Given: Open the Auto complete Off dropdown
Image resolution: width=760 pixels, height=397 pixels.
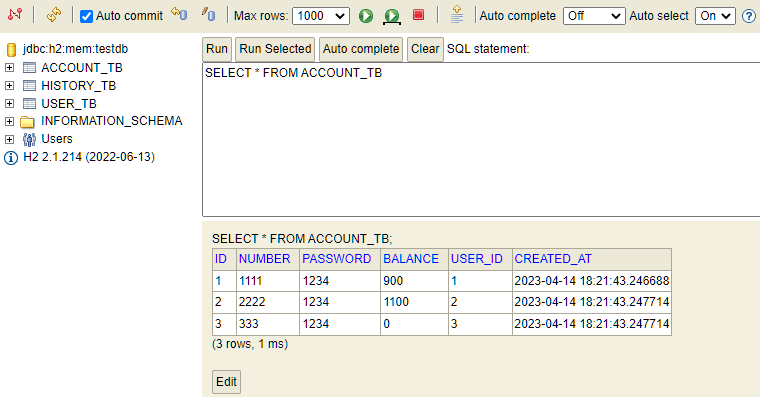Looking at the screenshot, I should pos(594,16).
